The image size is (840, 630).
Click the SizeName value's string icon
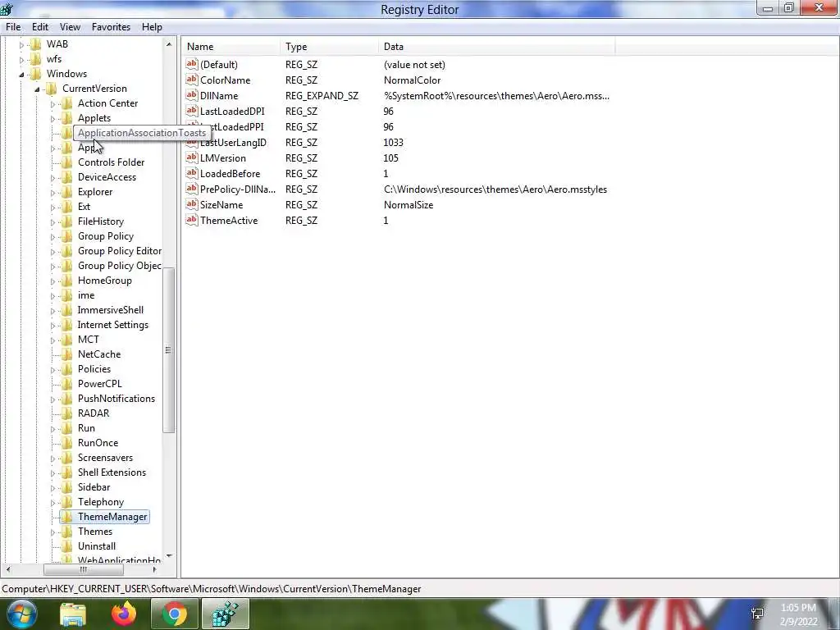coord(192,204)
